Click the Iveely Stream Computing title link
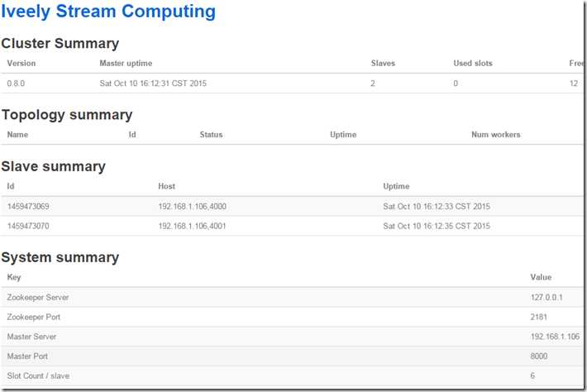This screenshot has height=392, width=587. click(108, 12)
